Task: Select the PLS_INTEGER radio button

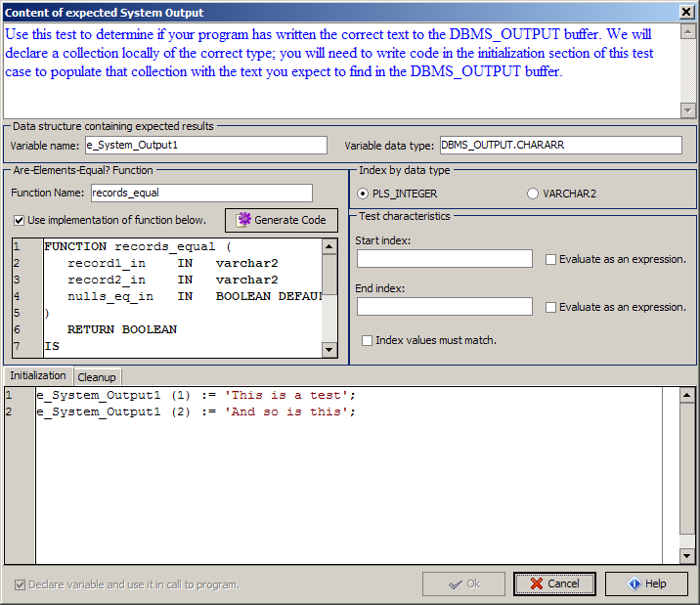Action: pos(364,194)
